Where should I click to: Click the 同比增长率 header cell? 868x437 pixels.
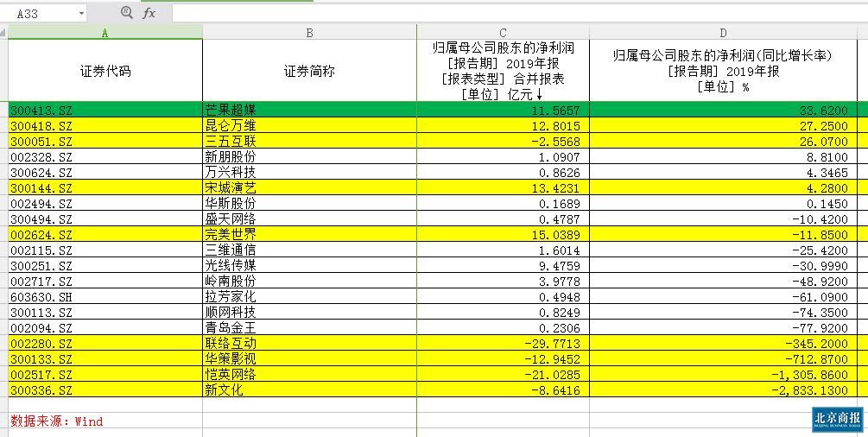723,71
